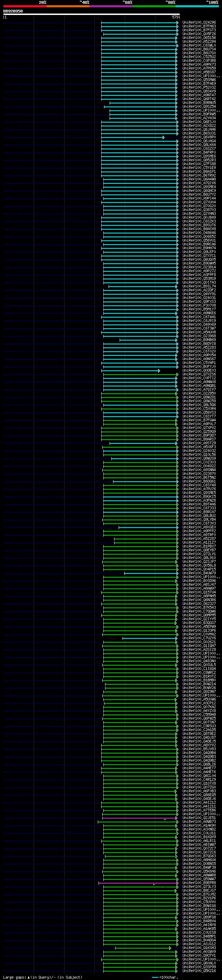Screen dimensions: 222x980
Task: Click the 579 query end position label
Action: tap(175, 17)
